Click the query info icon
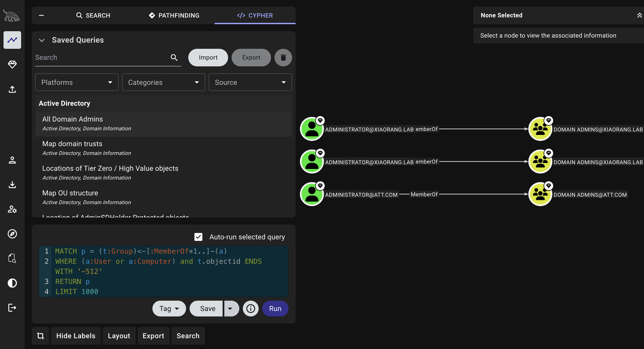This screenshot has height=349, width=644. click(x=251, y=309)
